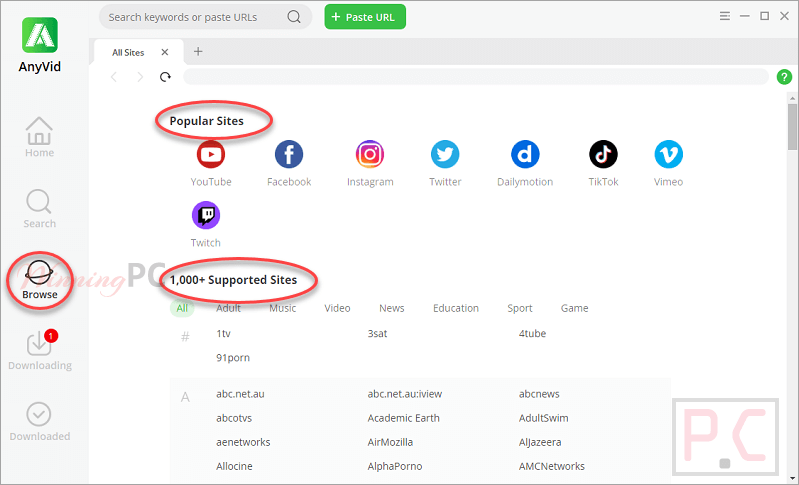Click the browser back arrow
Screen dimensions: 799x485
(114, 77)
